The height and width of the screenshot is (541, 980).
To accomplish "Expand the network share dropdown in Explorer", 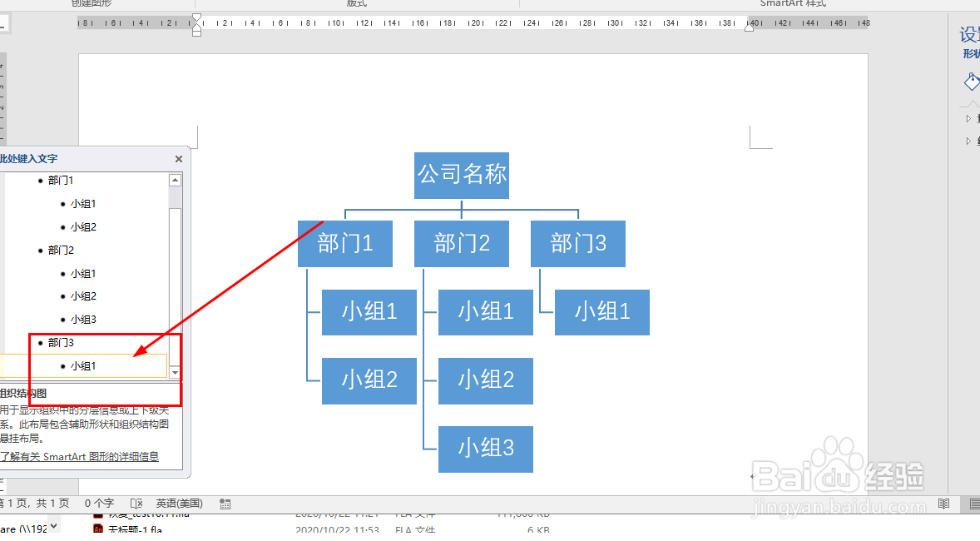I will point(54,527).
